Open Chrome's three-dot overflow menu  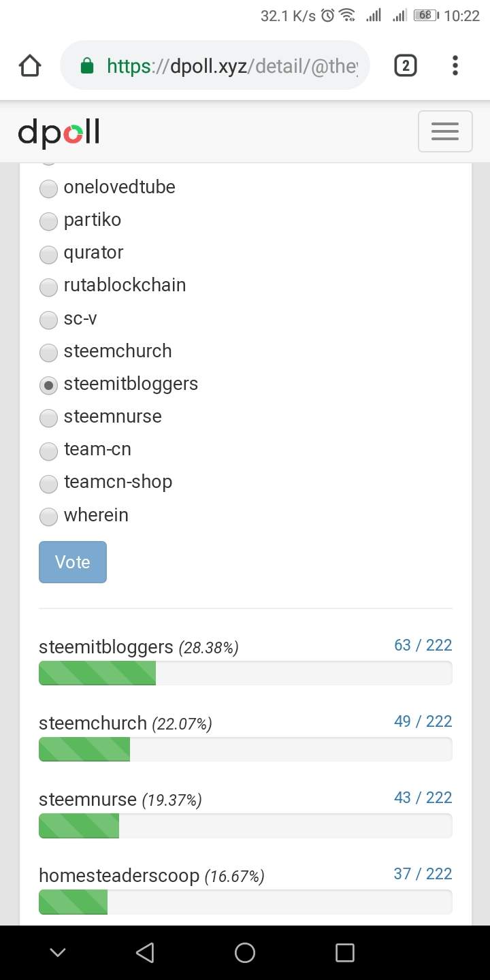(455, 65)
